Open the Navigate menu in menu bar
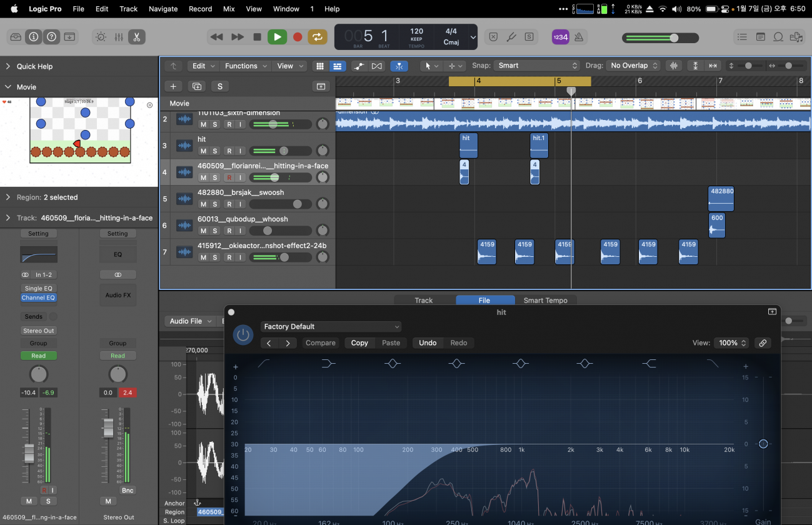The image size is (812, 525). [x=163, y=9]
